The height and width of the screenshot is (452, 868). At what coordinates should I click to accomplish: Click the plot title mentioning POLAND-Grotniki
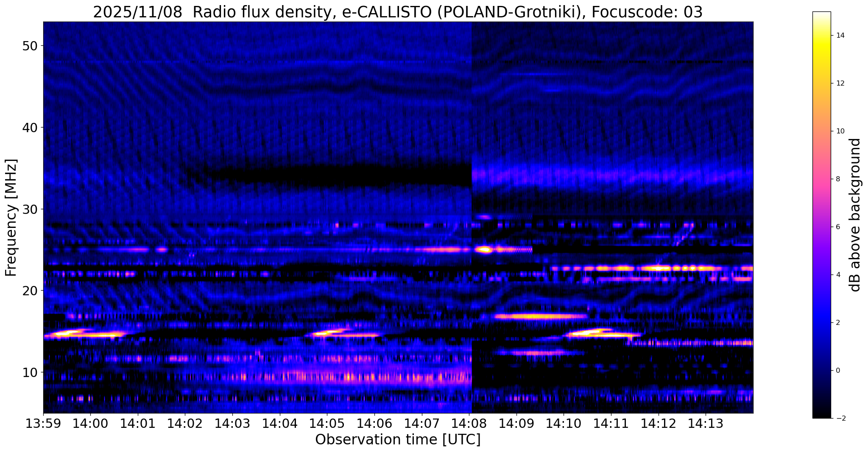[x=398, y=12]
